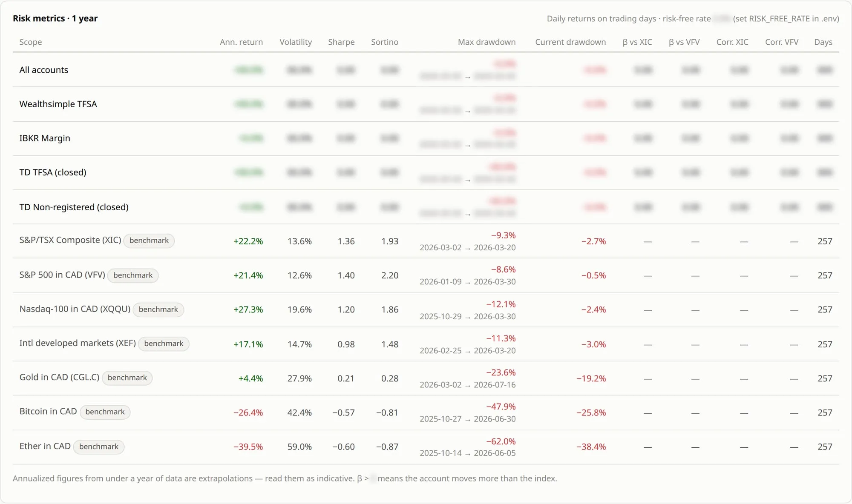The width and height of the screenshot is (852, 504).
Task: Click the 2026-02-25 → 2026-03-20 date range
Action: coord(467,351)
